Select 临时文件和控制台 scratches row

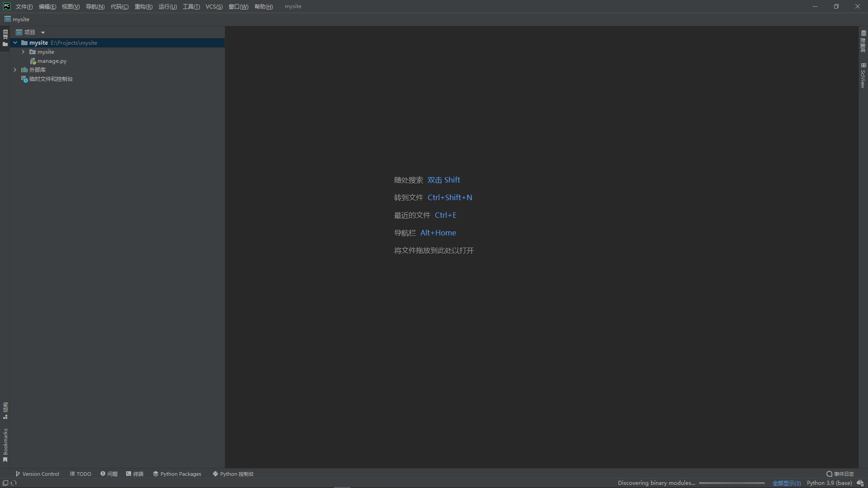pyautogui.click(x=47, y=79)
